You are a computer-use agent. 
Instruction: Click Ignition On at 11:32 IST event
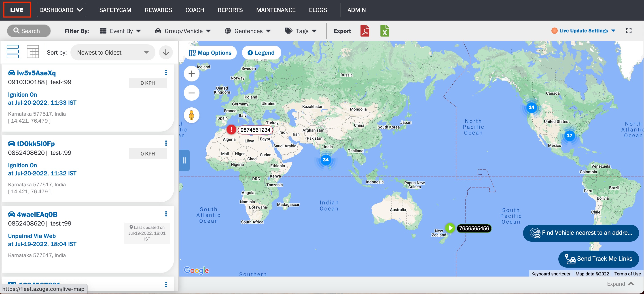42,169
